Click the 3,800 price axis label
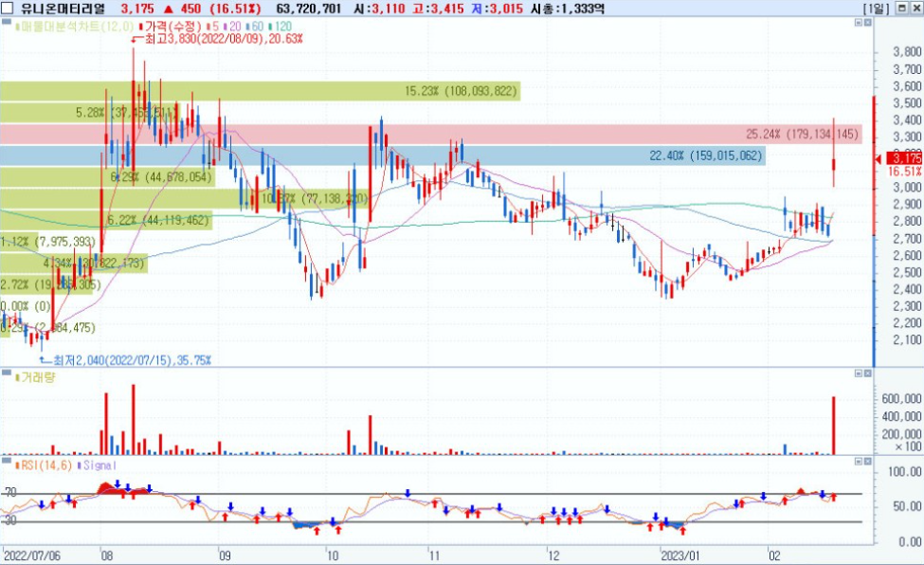 pos(908,52)
